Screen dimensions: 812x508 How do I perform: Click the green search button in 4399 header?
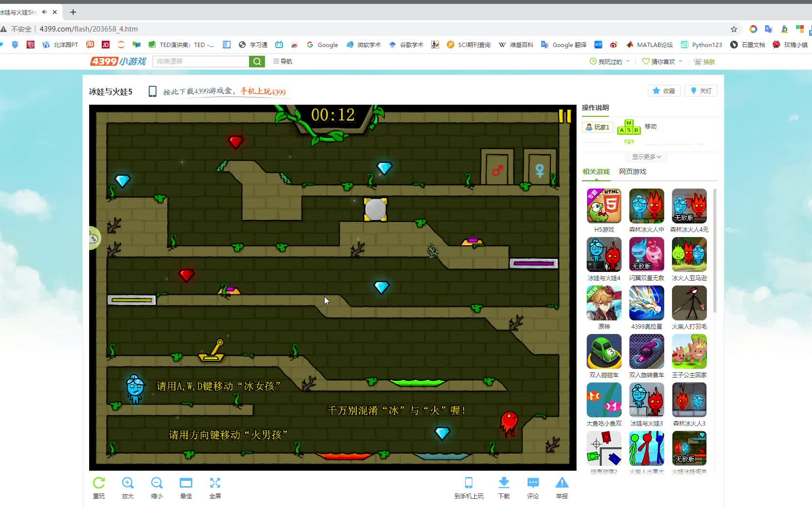coord(257,62)
